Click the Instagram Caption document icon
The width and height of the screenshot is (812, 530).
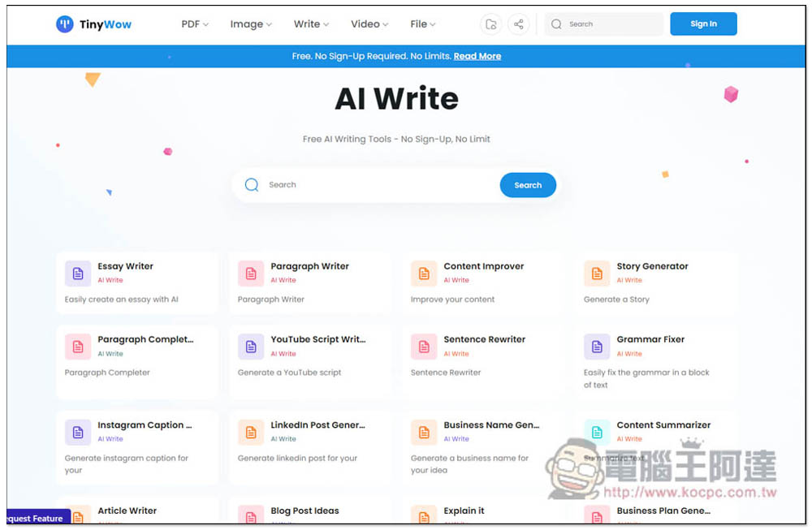click(78, 432)
